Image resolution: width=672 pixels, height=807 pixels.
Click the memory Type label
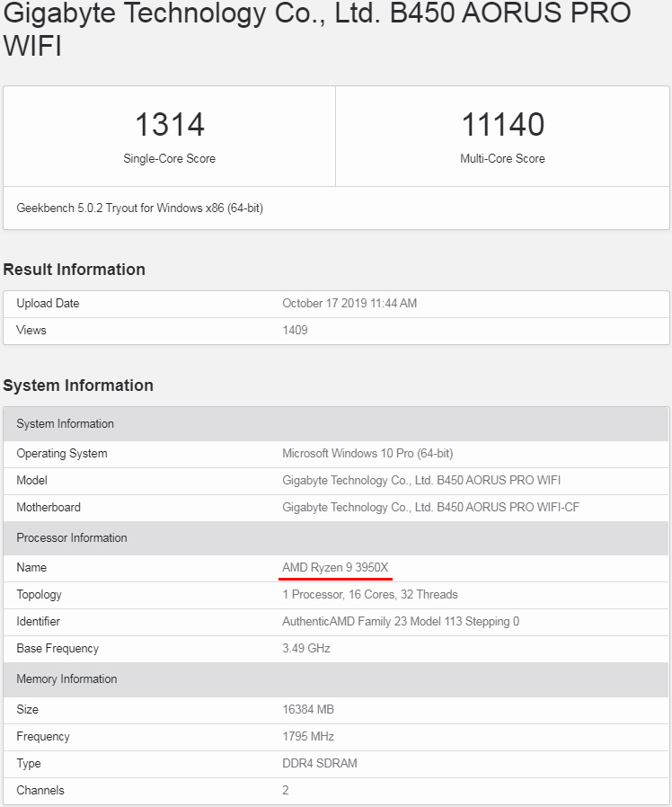(29, 763)
